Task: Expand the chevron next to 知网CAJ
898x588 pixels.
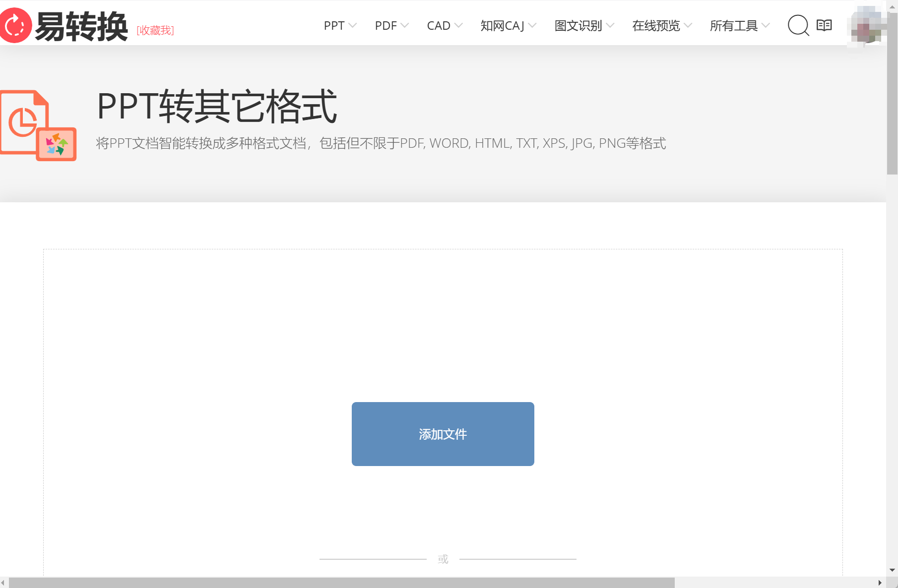Action: tap(532, 25)
